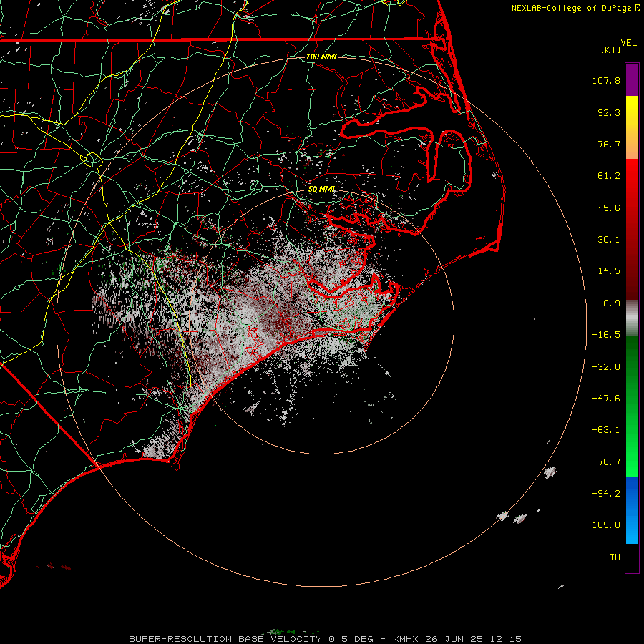Click the yellow-orange segment of the color bar
The width and height of the screenshot is (644, 644).
click(x=632, y=127)
